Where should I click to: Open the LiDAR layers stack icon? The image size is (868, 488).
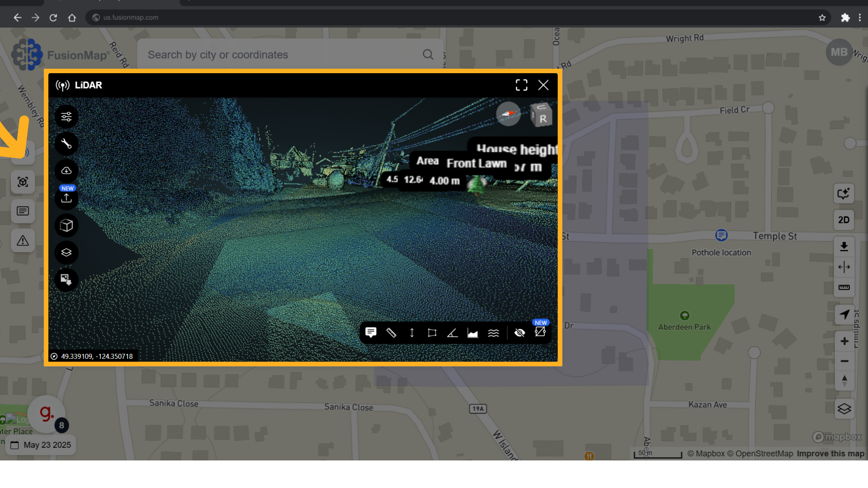pyautogui.click(x=66, y=252)
